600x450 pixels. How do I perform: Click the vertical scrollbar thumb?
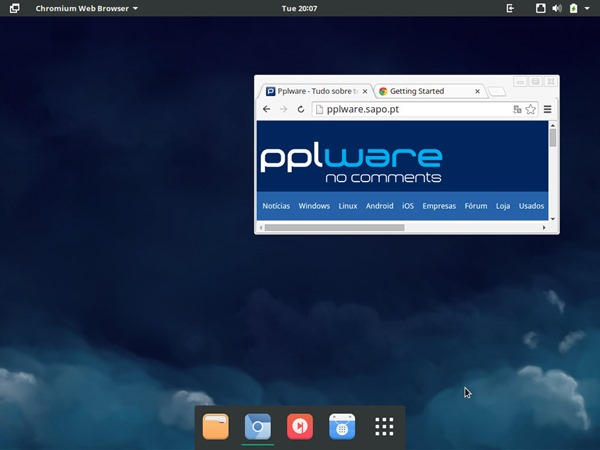click(x=553, y=138)
